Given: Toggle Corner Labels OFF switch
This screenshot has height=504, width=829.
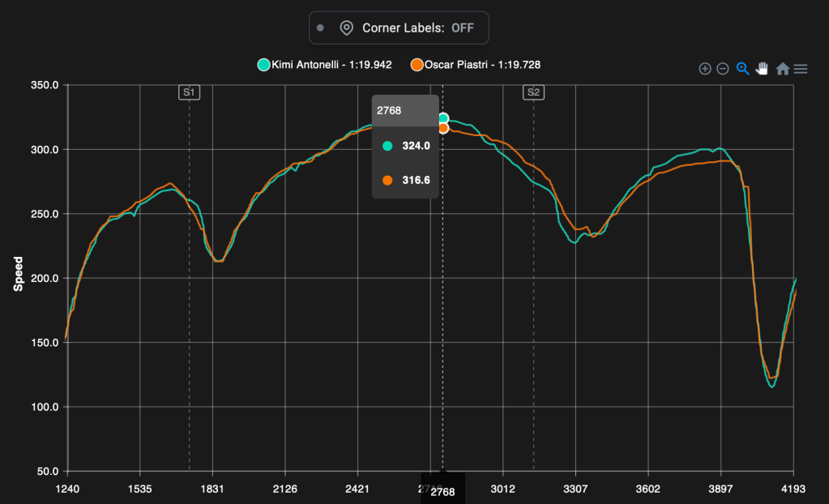Looking at the screenshot, I should click(x=399, y=28).
